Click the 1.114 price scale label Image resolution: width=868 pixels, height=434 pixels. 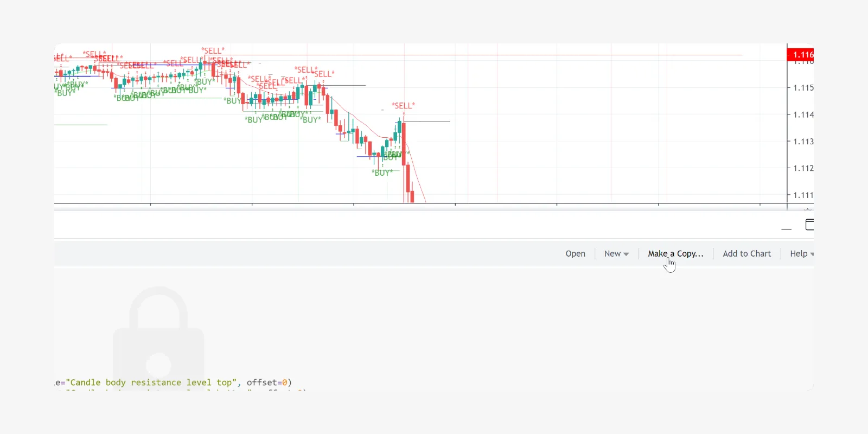(x=803, y=114)
